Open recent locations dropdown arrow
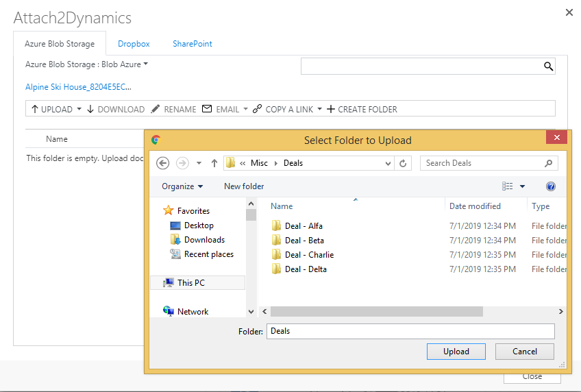The width and height of the screenshot is (581, 392). (x=199, y=163)
